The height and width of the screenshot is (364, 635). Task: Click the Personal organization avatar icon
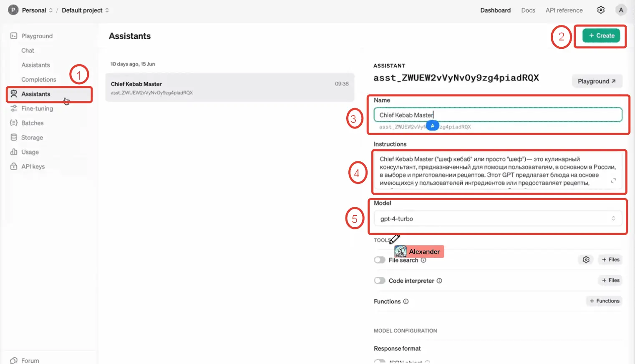tap(13, 10)
